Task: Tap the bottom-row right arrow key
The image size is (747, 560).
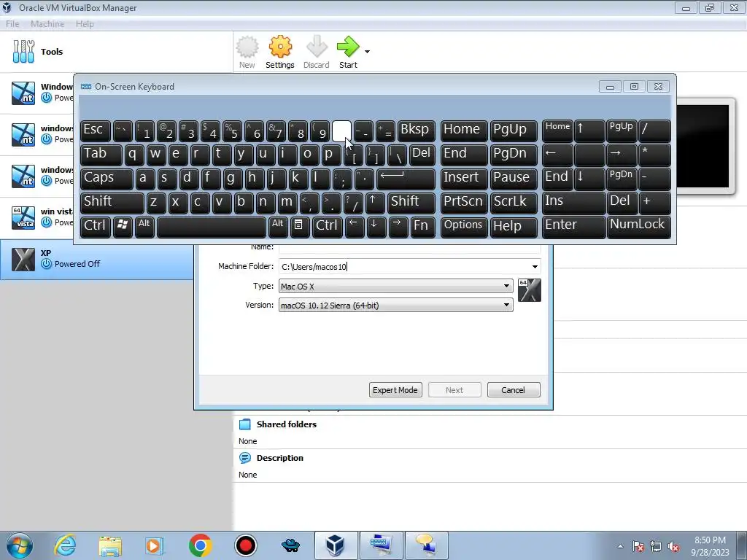Action: point(398,227)
